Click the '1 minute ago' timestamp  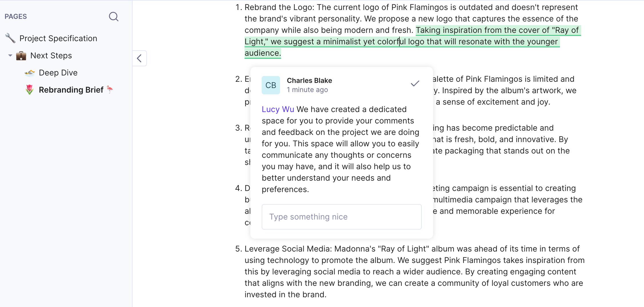(307, 90)
